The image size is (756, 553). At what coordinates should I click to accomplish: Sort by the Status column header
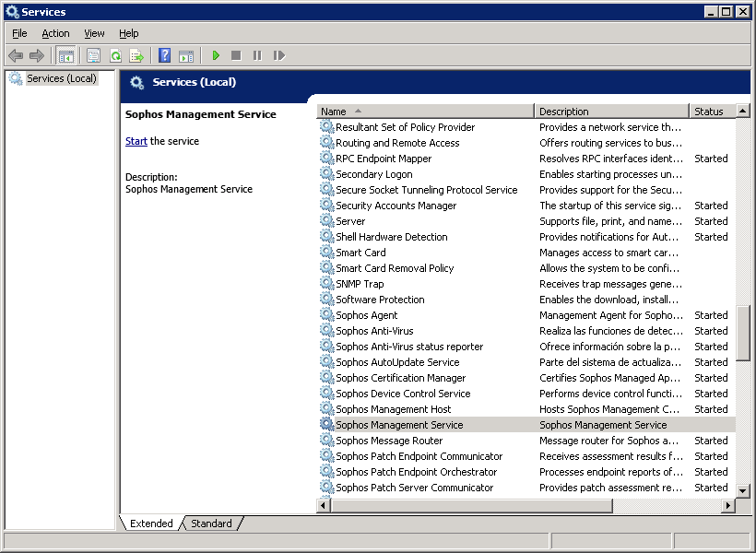click(x=713, y=112)
